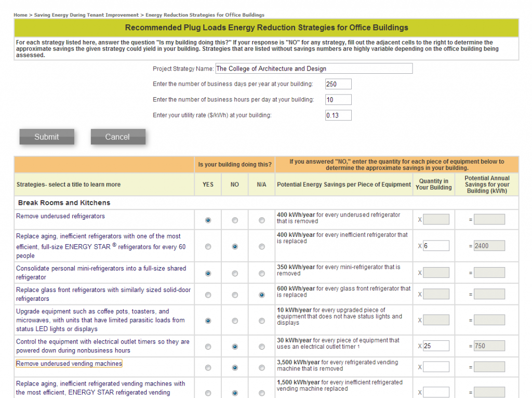Edit the Project Strategy Name field
Screen dimensions: 532x398
coord(314,69)
